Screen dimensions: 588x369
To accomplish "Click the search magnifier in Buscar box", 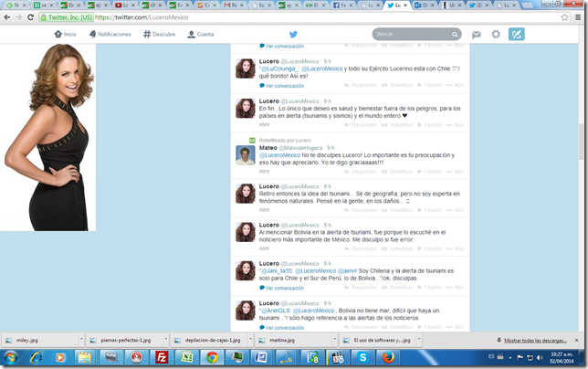I will (455, 35).
